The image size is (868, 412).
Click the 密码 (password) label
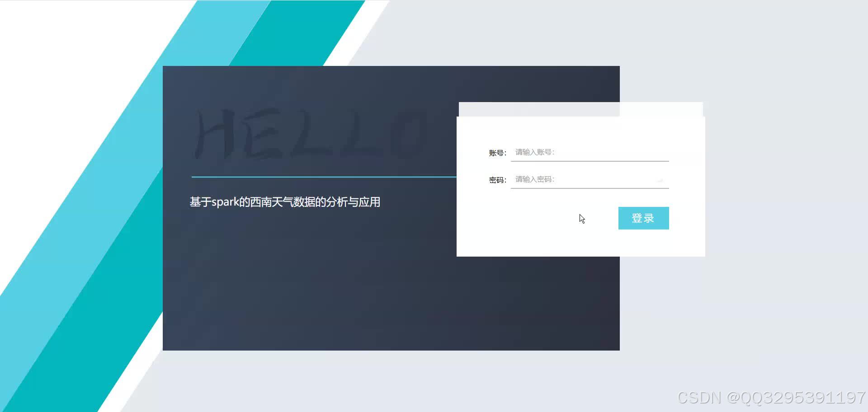coord(497,179)
